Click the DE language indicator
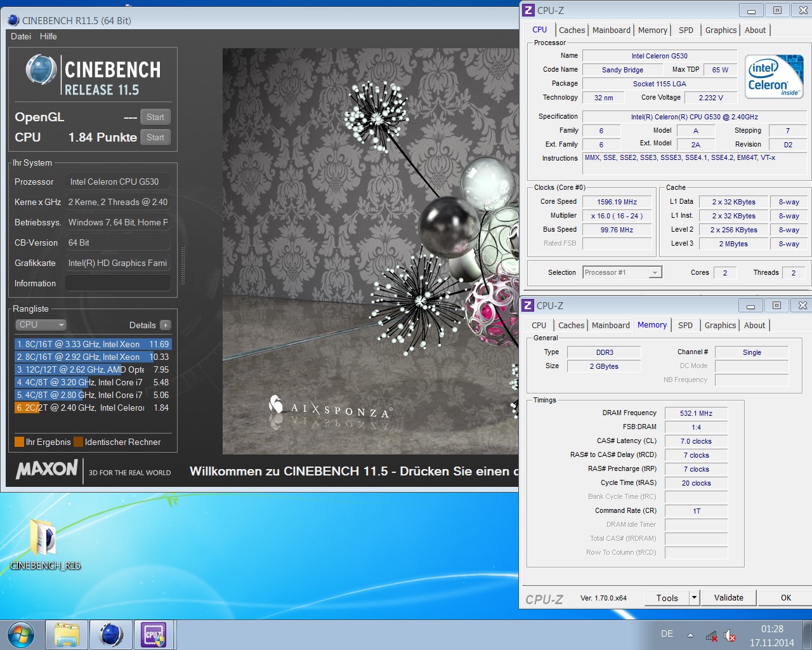Viewport: 812px width, 650px height. [667, 633]
